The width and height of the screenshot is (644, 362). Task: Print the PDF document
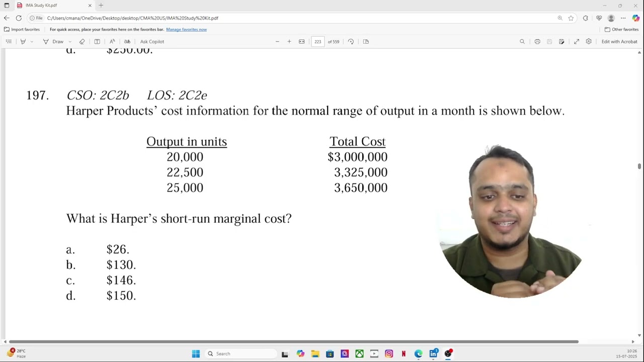click(537, 41)
